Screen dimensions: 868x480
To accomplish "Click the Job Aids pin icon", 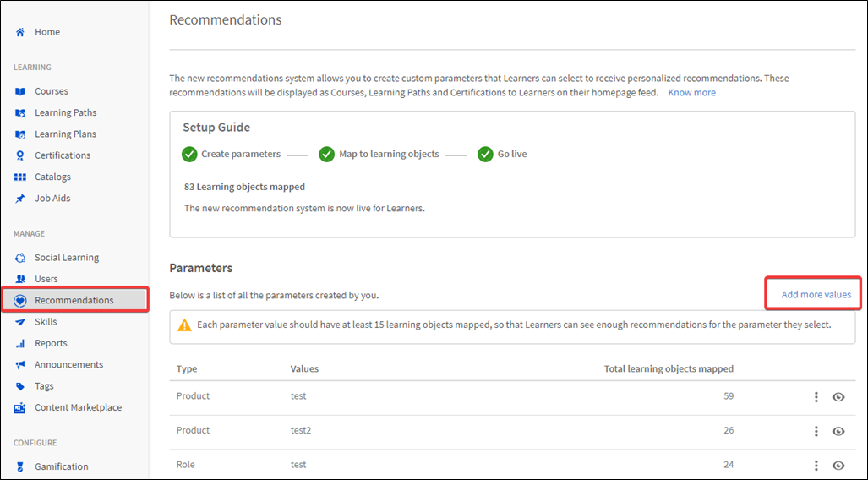I will click(x=19, y=199).
